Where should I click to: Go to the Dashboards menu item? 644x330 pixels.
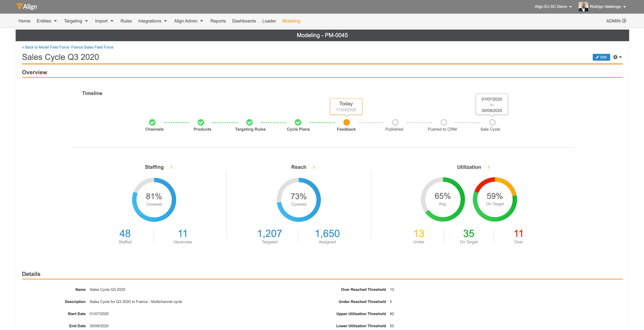pyautogui.click(x=244, y=21)
